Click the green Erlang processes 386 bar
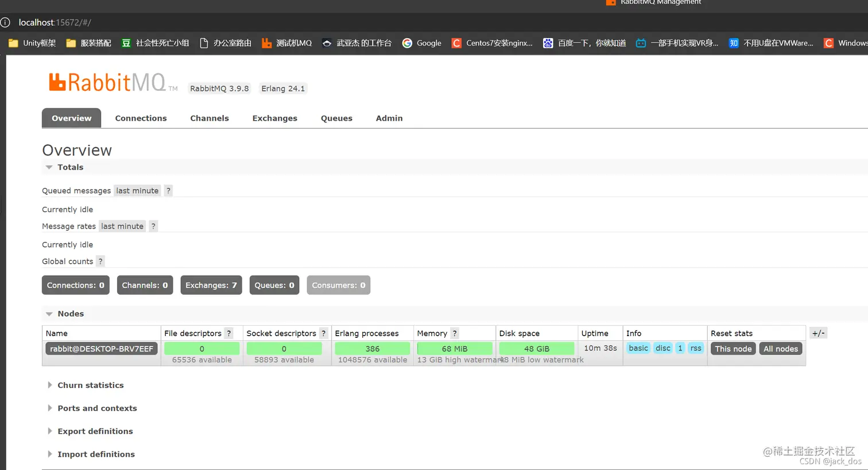Image resolution: width=868 pixels, height=470 pixels. (x=373, y=349)
